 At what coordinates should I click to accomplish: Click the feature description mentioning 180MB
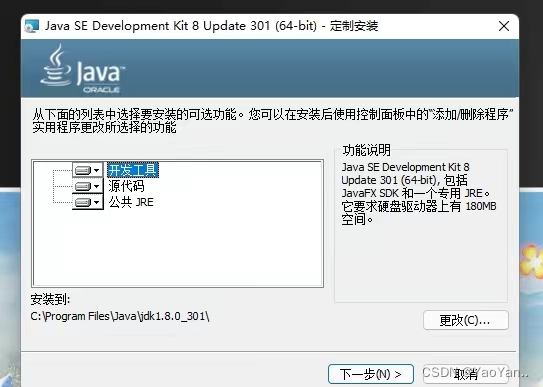(419, 193)
